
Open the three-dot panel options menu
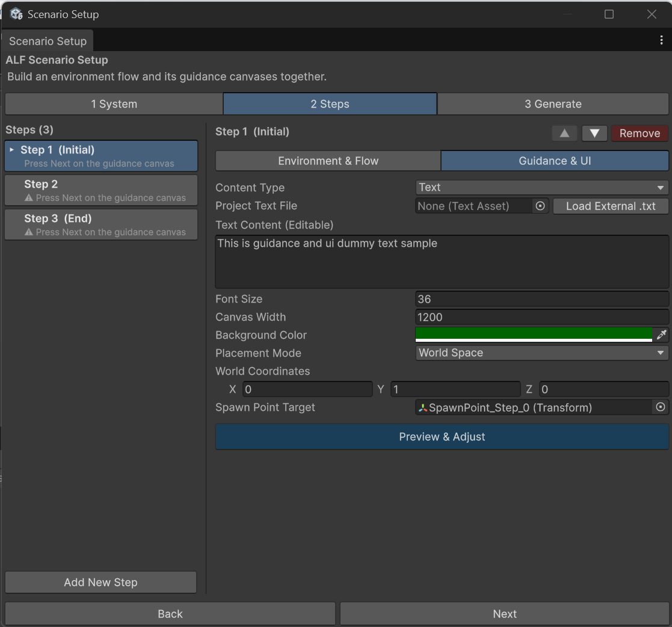click(x=661, y=40)
